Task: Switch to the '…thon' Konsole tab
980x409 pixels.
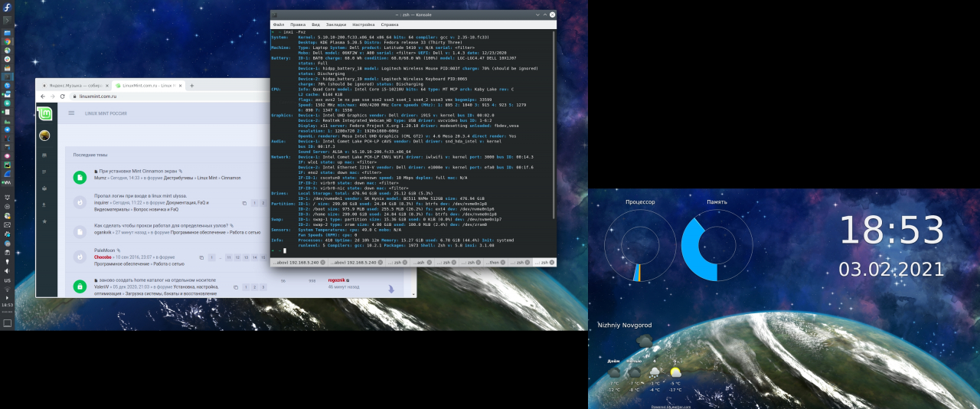Action: point(494,262)
